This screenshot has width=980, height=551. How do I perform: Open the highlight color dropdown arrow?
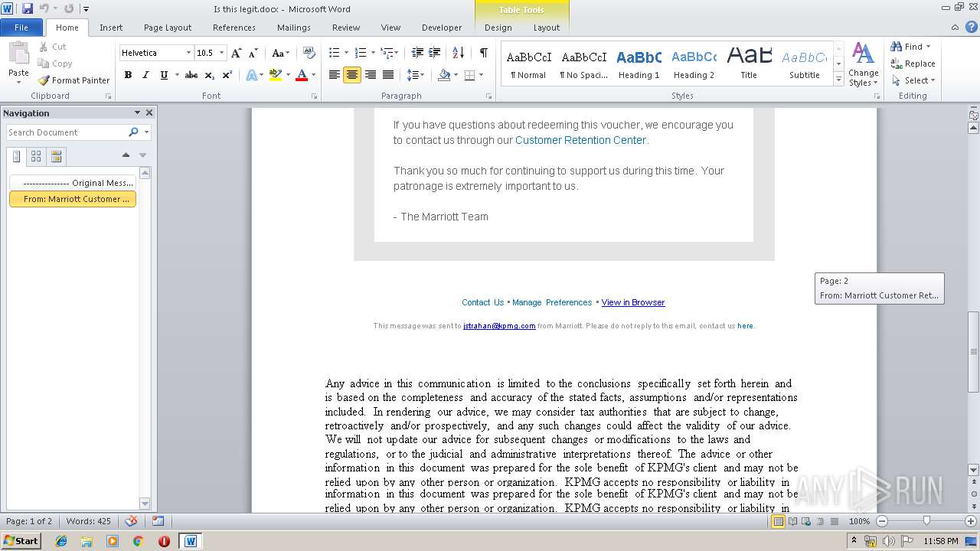[288, 75]
